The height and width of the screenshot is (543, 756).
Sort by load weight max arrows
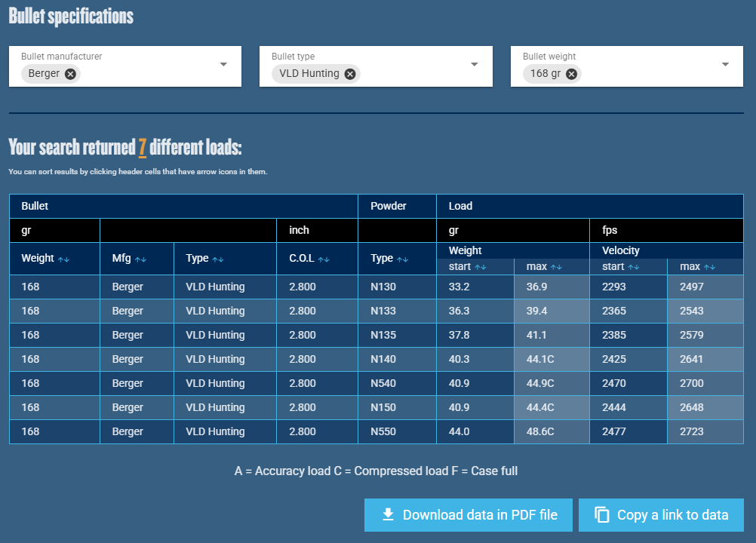pos(556,267)
